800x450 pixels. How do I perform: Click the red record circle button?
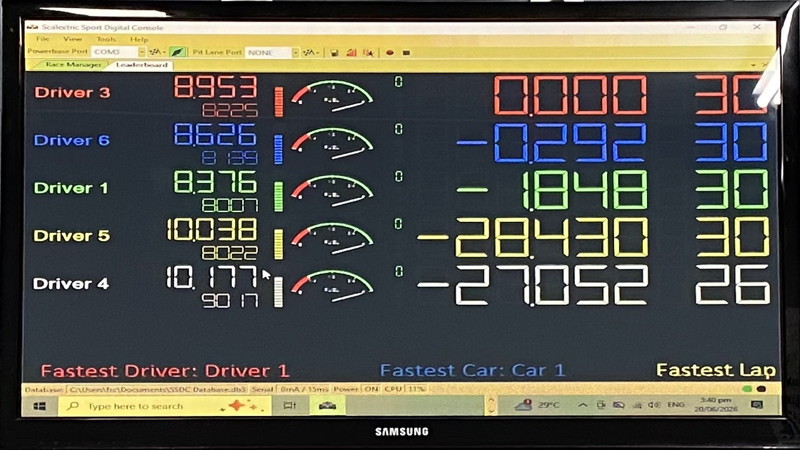tap(390, 53)
